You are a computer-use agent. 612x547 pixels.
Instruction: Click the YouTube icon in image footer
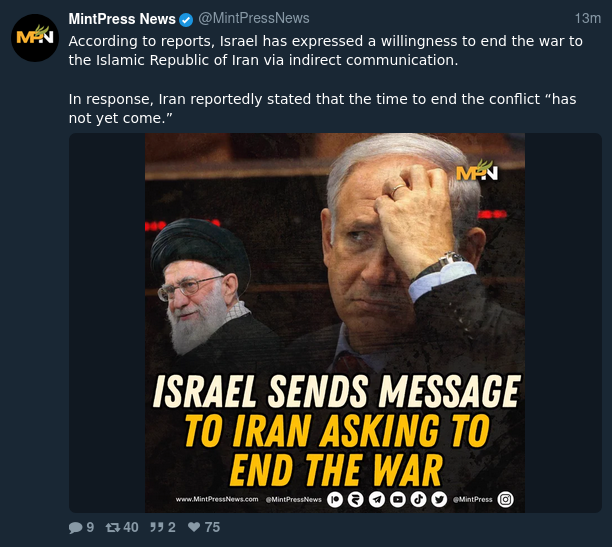[x=398, y=499]
